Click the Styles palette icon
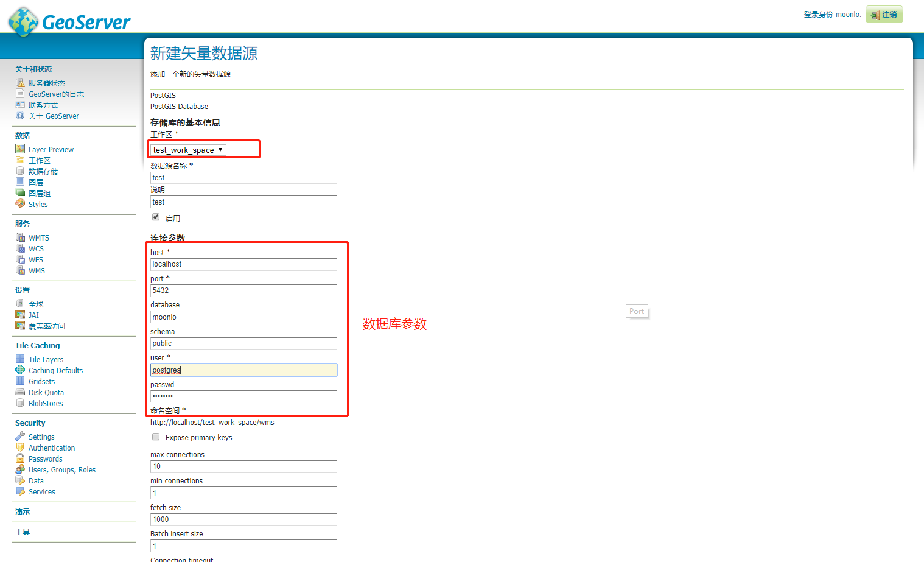The image size is (924, 562). coord(20,204)
